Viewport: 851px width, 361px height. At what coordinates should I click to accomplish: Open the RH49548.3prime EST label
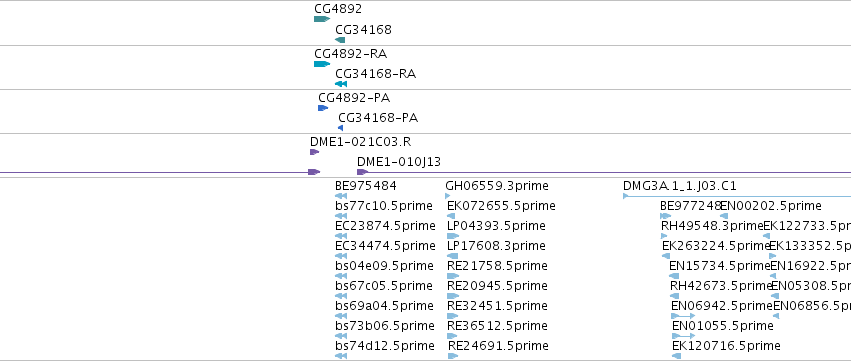pos(713,226)
